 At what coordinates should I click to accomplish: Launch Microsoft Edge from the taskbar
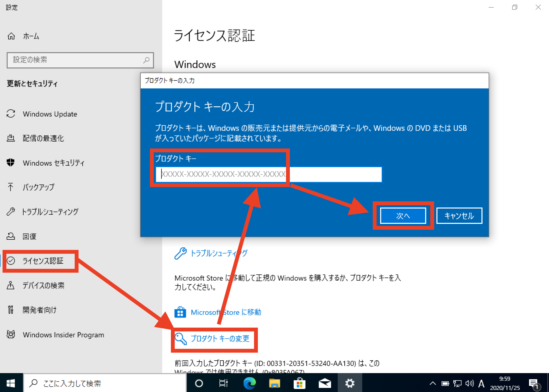coord(249,383)
